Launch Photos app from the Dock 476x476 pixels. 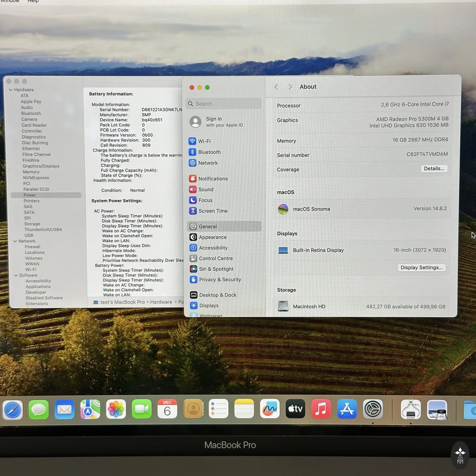point(116,409)
